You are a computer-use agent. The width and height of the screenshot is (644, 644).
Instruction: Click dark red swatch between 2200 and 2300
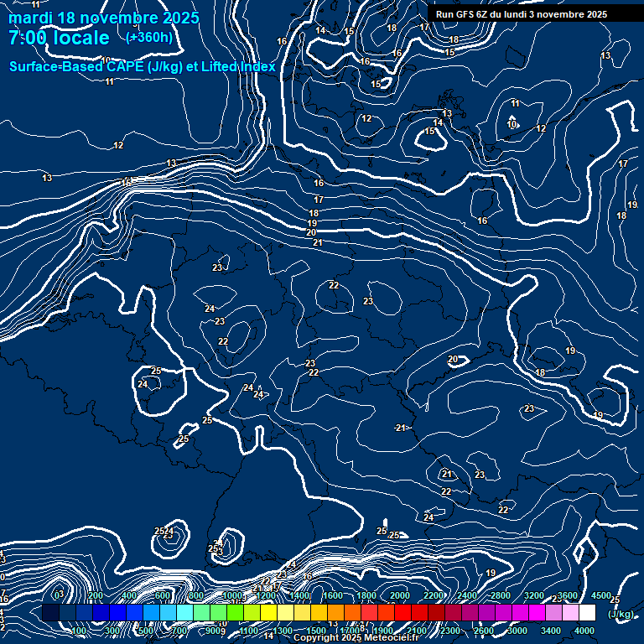(x=437, y=612)
